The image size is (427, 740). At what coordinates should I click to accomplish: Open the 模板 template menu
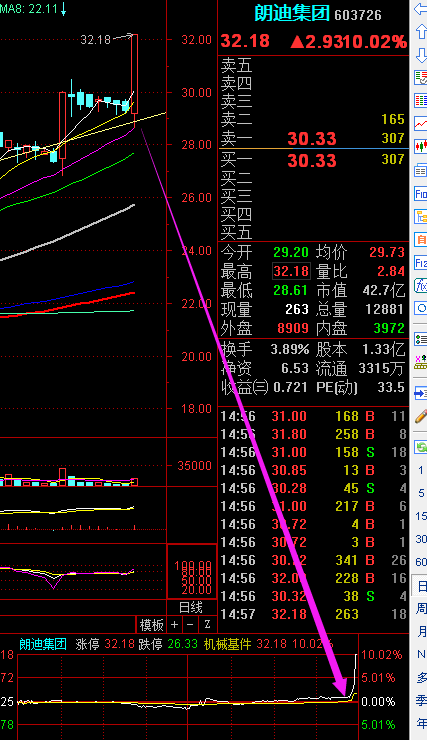[151, 625]
